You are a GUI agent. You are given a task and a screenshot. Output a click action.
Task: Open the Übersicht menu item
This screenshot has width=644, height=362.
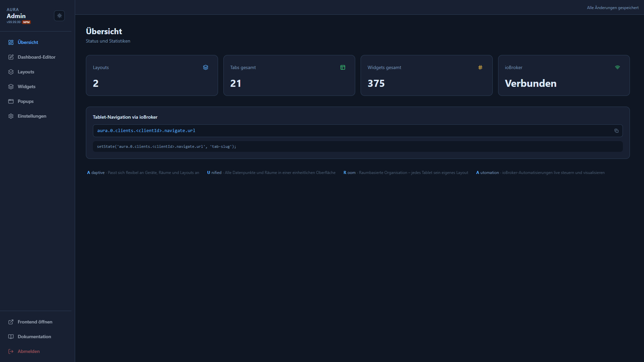coord(36,42)
